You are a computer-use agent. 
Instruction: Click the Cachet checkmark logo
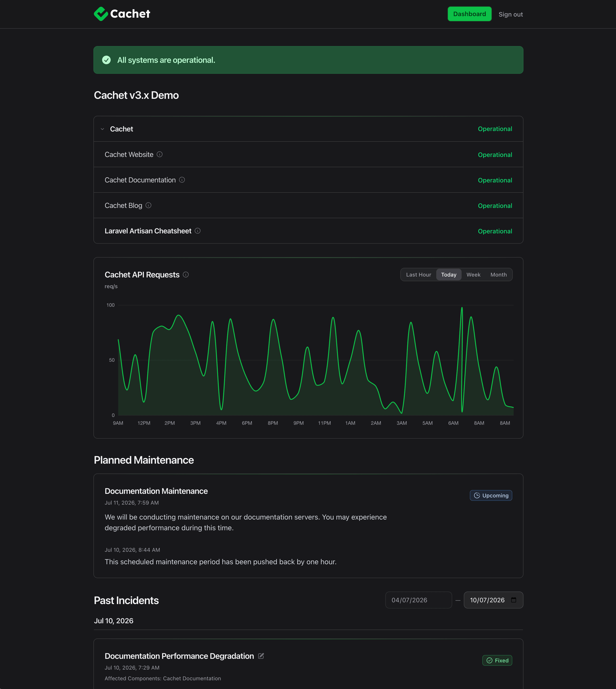pyautogui.click(x=101, y=14)
